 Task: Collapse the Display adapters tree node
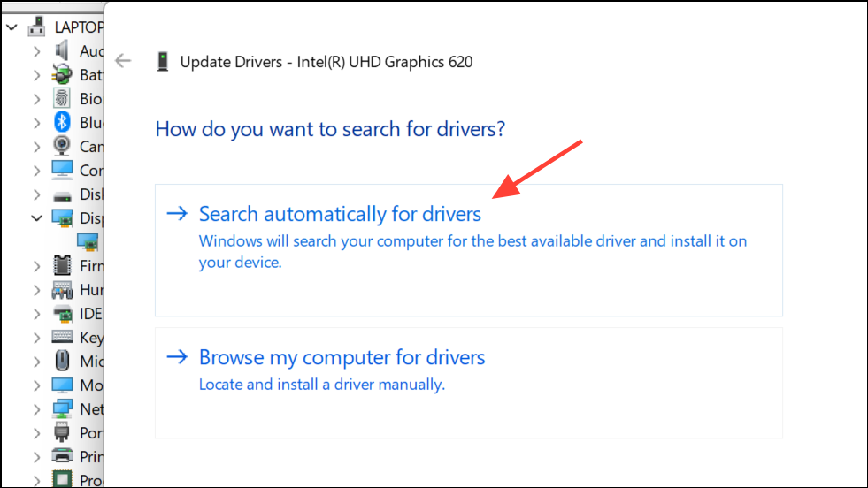pos(36,217)
